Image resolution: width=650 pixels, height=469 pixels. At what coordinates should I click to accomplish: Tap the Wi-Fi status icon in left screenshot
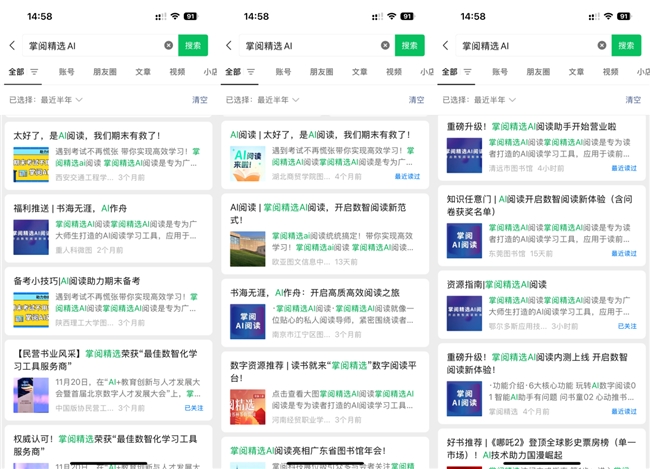[175, 16]
